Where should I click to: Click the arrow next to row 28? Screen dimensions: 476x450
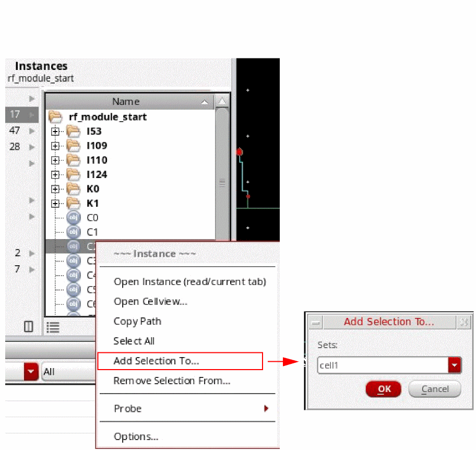[32, 147]
